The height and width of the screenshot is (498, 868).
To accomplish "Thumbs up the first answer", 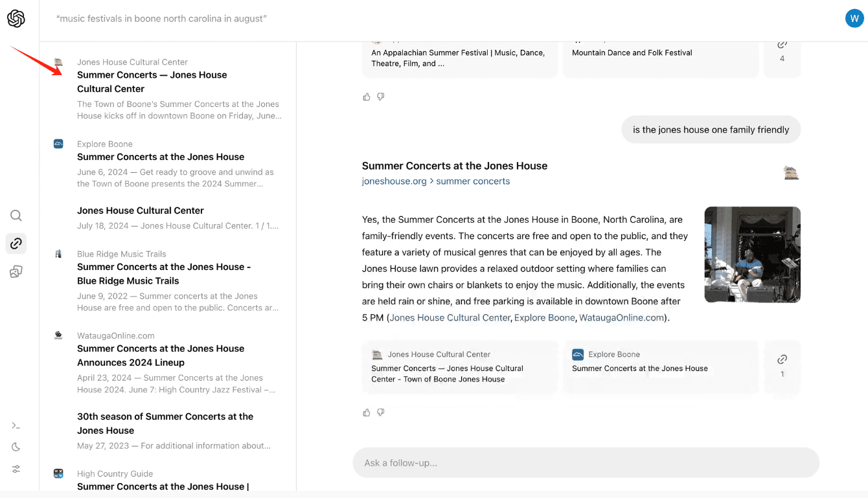I will 367,96.
